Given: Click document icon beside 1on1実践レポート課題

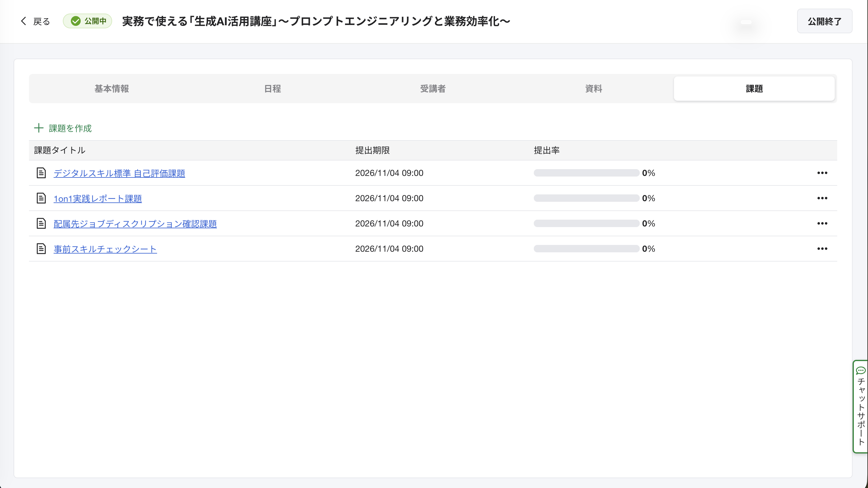Looking at the screenshot, I should click(x=41, y=198).
